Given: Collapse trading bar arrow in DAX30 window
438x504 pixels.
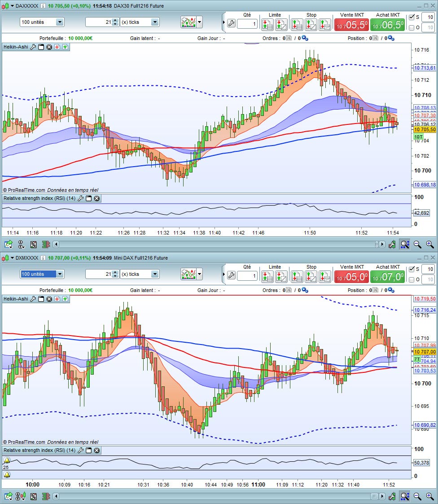Looking at the screenshot, I should (224, 22).
